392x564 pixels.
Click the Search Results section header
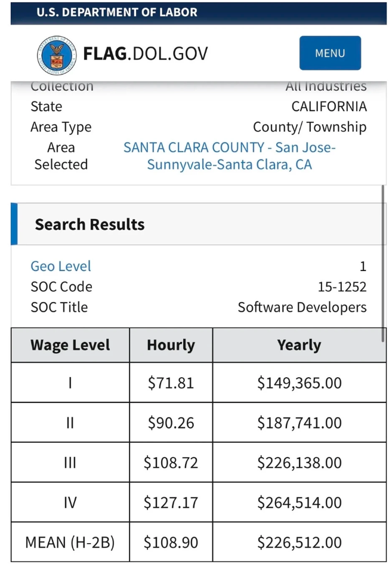point(89,224)
